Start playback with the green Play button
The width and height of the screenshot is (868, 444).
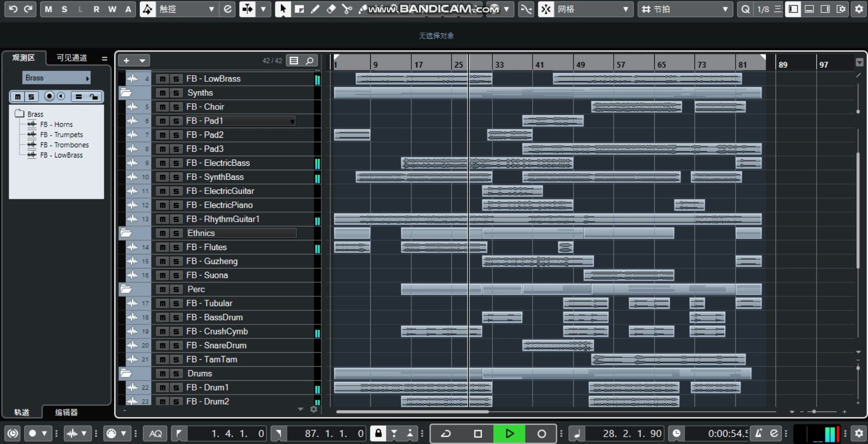point(509,433)
